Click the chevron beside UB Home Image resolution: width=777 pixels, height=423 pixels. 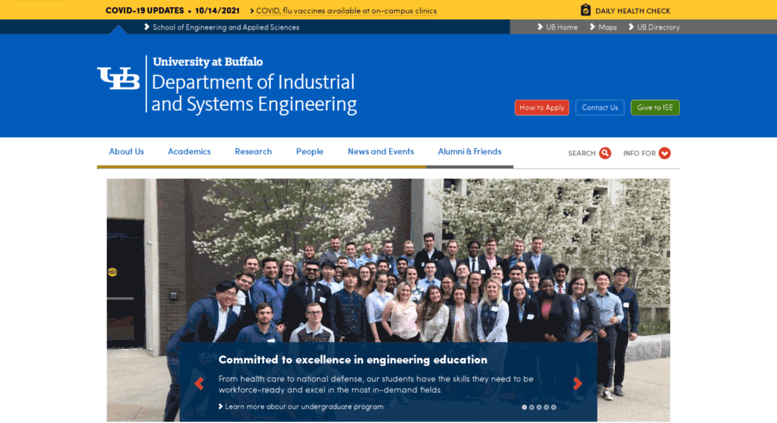(540, 27)
